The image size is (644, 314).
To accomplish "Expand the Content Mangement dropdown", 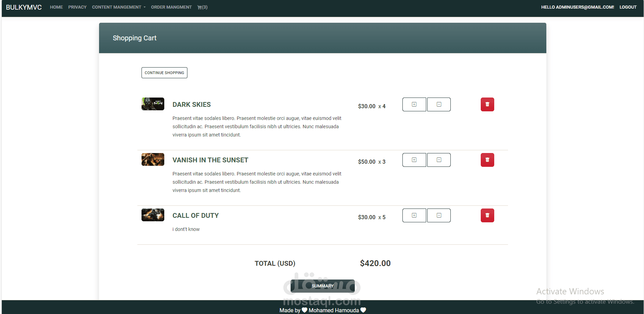I will point(119,7).
